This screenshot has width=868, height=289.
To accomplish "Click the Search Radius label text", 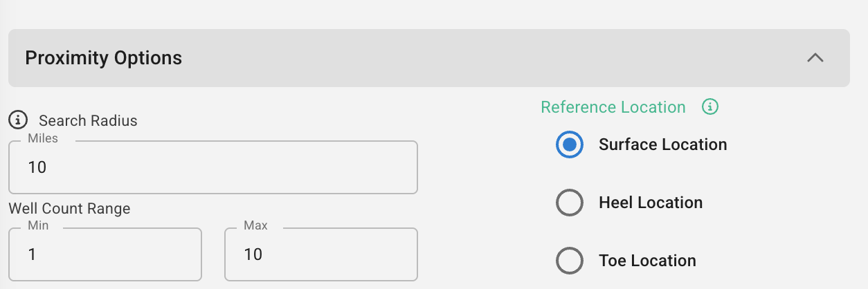I will [88, 120].
